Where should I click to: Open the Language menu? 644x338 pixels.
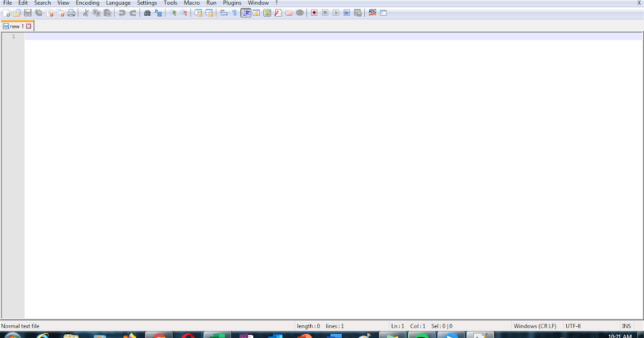click(x=118, y=3)
